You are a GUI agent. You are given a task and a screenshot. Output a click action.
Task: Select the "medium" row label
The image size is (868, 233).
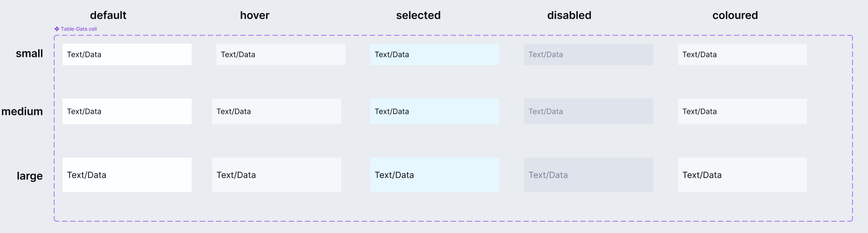pos(22,111)
